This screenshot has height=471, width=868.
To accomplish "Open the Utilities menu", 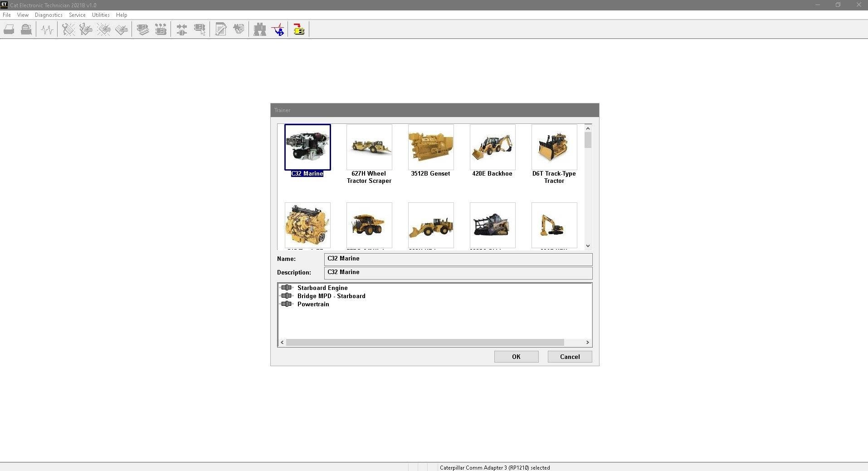I will [x=101, y=15].
